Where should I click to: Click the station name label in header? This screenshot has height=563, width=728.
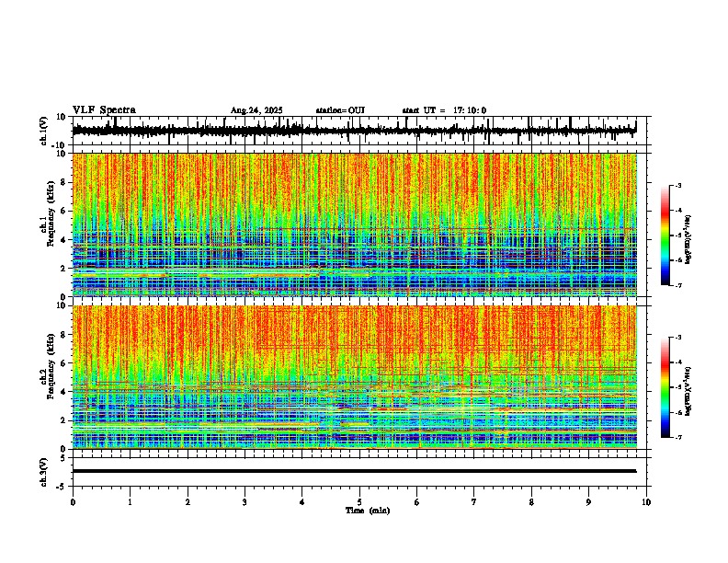coord(340,110)
